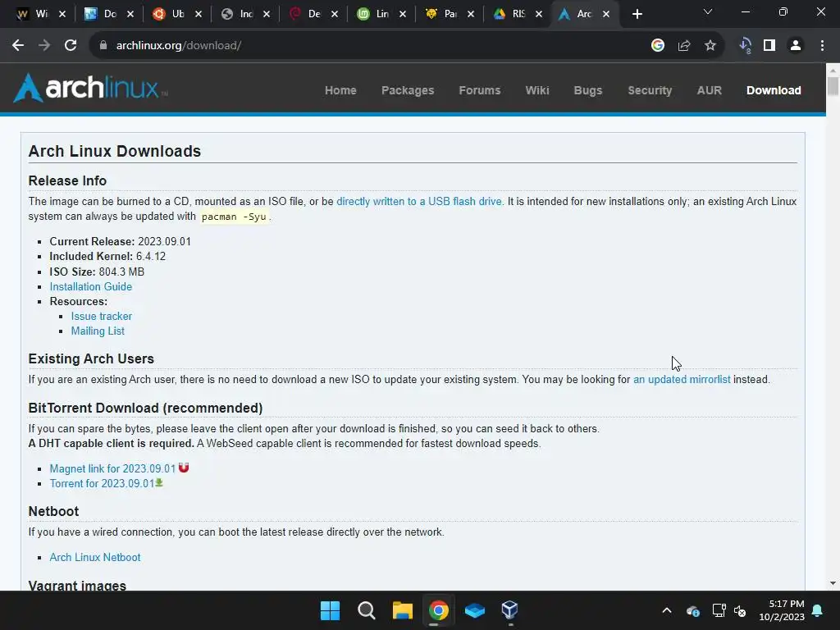The width and height of the screenshot is (840, 630).
Task: Open Forums in site navigation
Action: tap(479, 90)
